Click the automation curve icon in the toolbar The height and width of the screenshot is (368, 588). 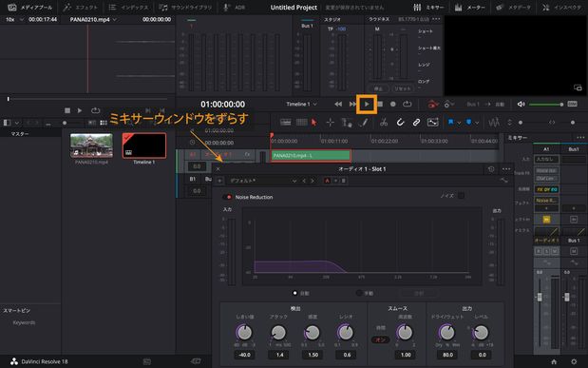click(433, 123)
